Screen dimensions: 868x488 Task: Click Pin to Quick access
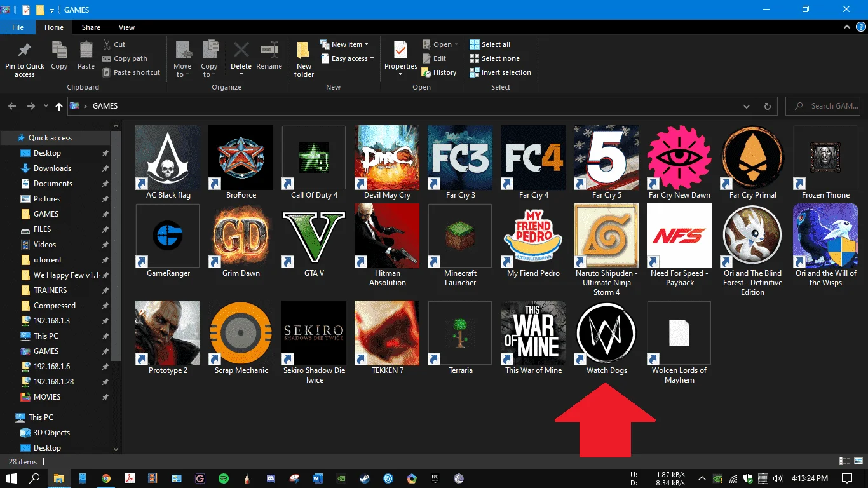(25, 60)
